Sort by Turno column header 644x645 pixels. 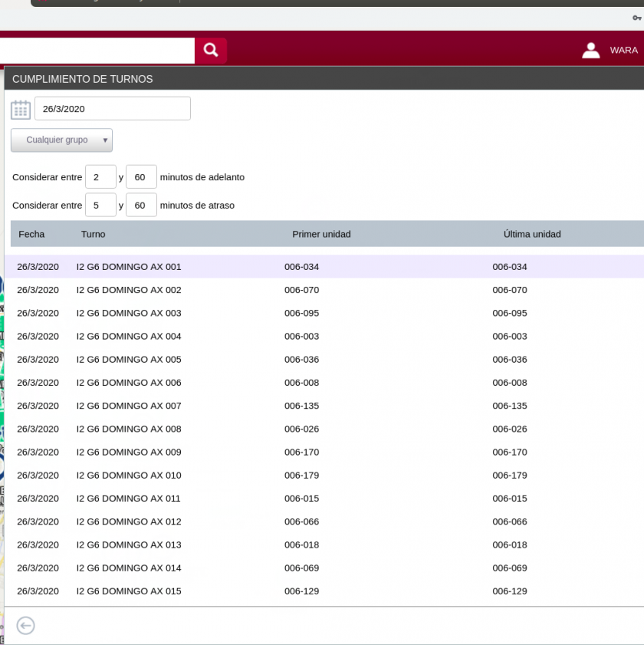pos(93,234)
